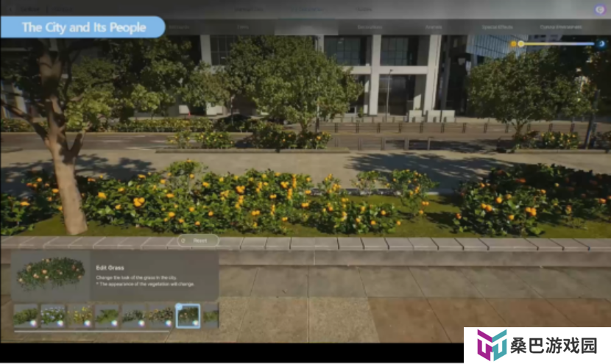Select the first plain green grass option
Image resolution: width=611 pixels, height=364 pixels.
(x=26, y=315)
